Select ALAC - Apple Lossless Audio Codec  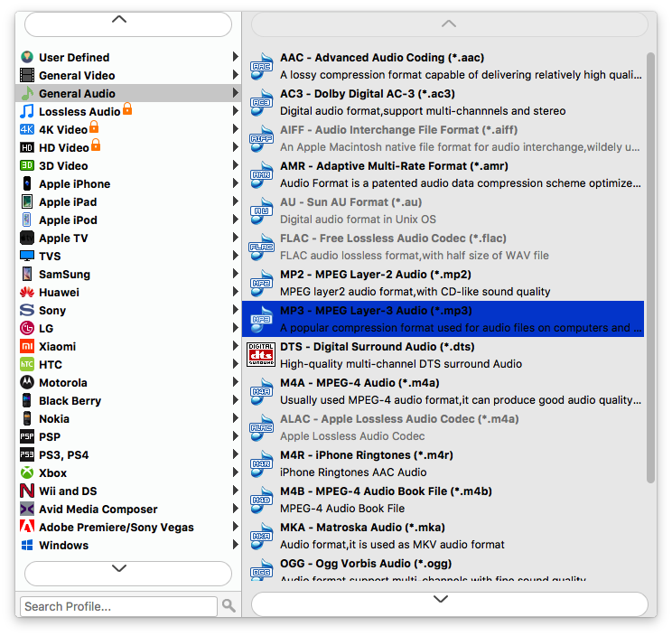pos(443,427)
